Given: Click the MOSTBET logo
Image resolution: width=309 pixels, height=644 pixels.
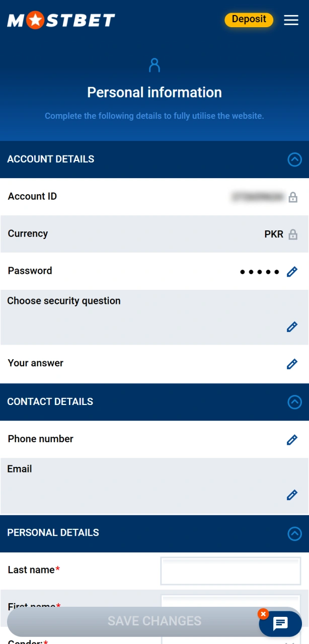Looking at the screenshot, I should 60,20.
